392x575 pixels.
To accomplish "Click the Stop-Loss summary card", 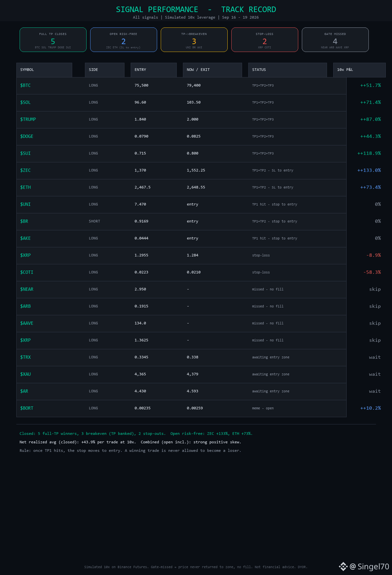I will tap(265, 40).
